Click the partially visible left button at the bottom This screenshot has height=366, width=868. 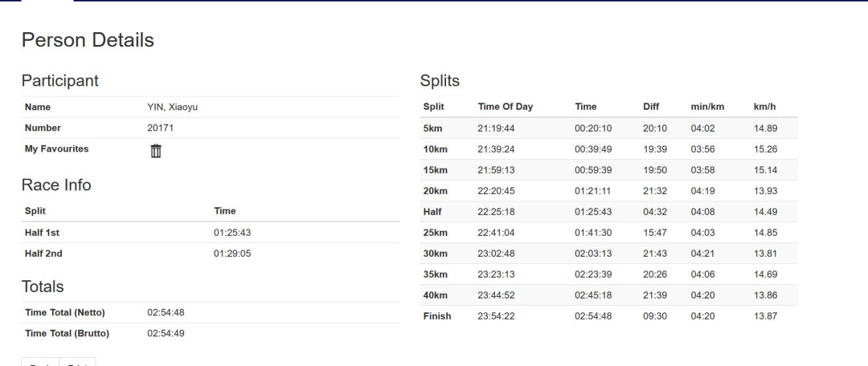[40, 361]
